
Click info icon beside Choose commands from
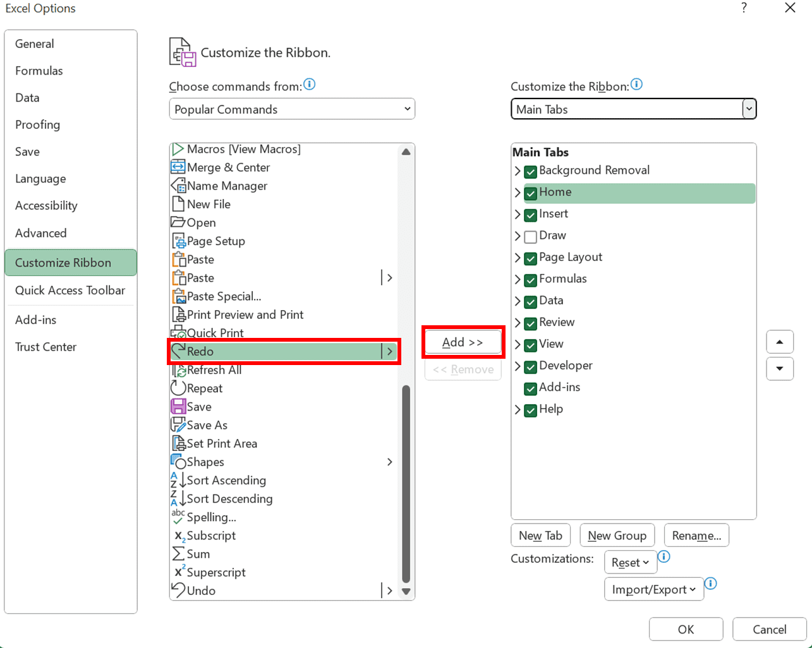coord(310,84)
